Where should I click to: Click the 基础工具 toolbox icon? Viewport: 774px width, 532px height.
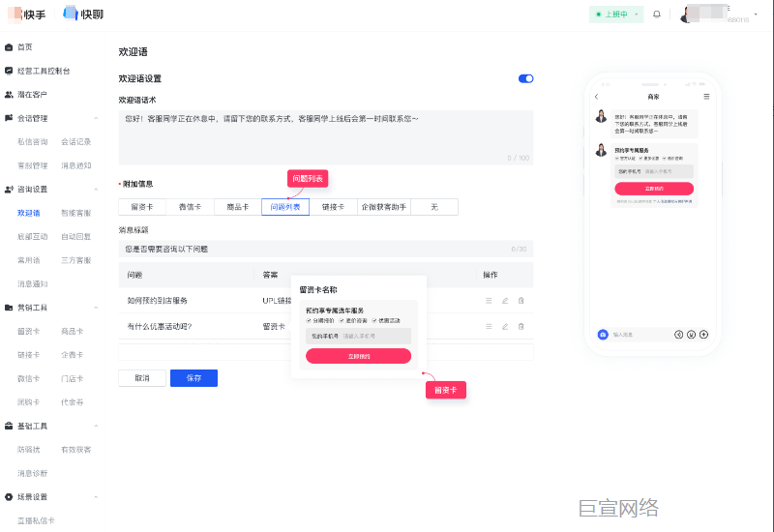pyautogui.click(x=9, y=426)
